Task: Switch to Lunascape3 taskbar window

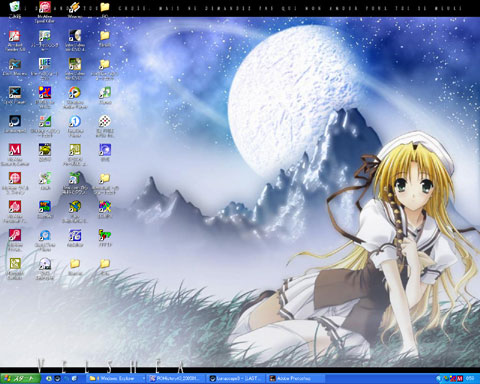Action: coord(236,379)
